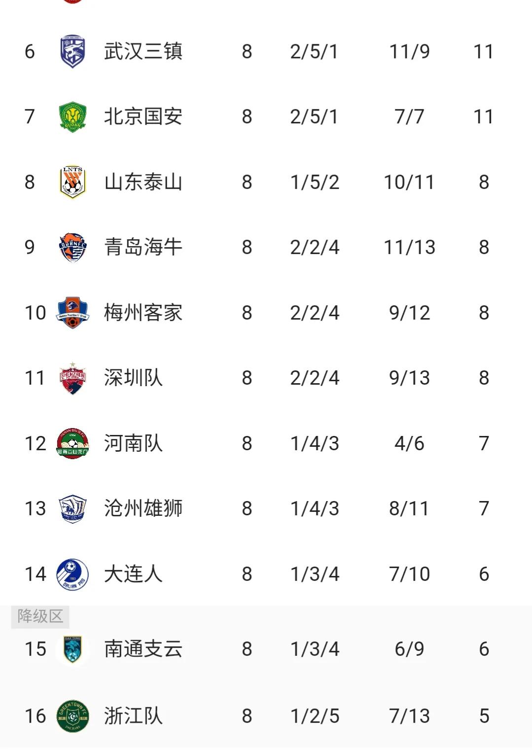This screenshot has width=532, height=756.
Task: Open the Henan team (河南队) circular logo
Action: coord(72,443)
